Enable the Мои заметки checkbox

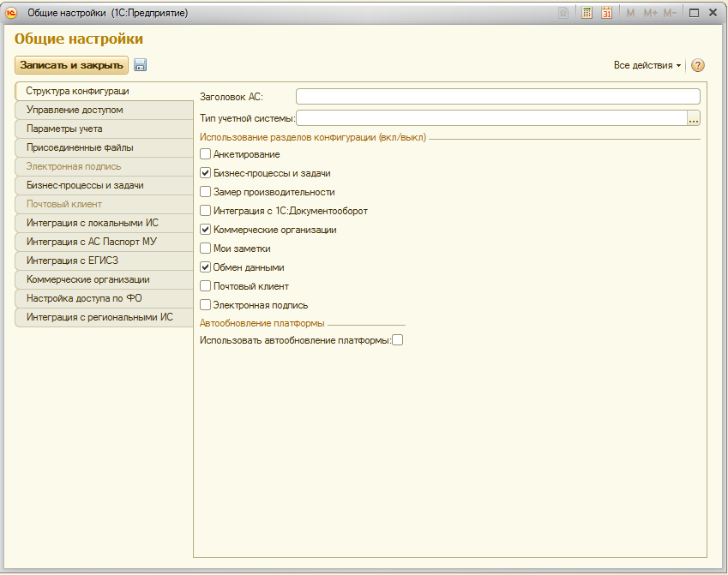(x=205, y=249)
